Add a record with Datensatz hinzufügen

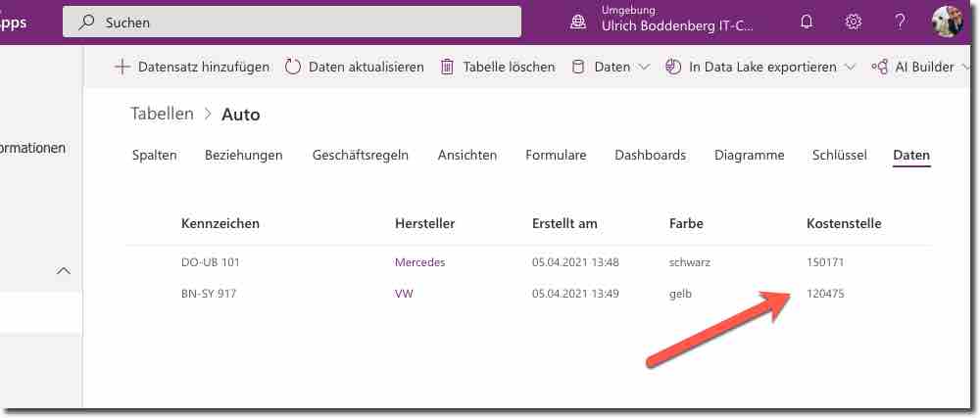point(192,67)
